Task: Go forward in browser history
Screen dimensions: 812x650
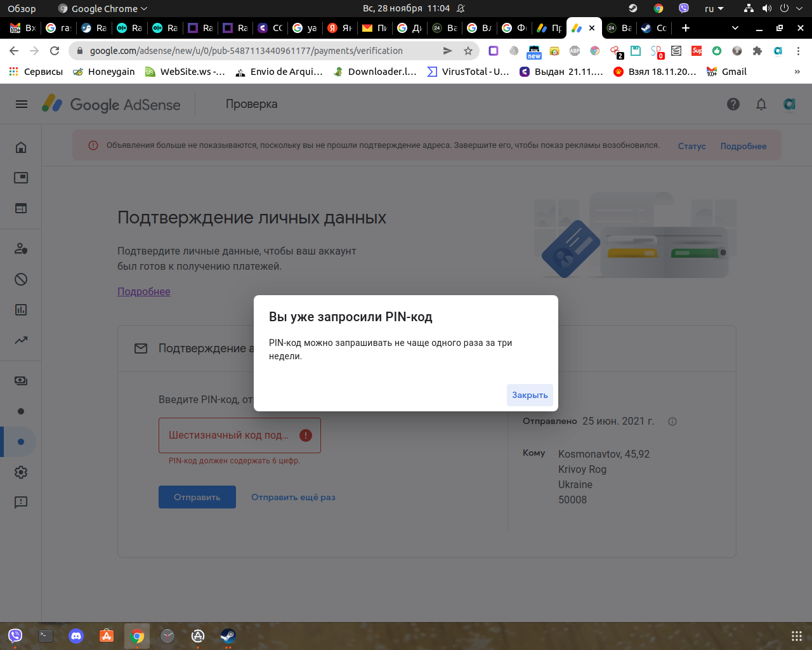Action: [34, 51]
